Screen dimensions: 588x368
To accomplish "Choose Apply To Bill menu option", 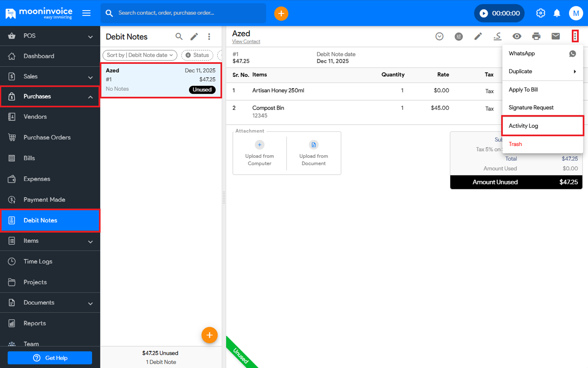I will coord(523,90).
